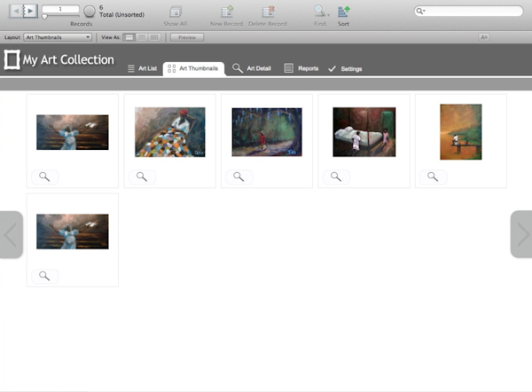Click the New Record toolbar icon
This screenshot has height=392, width=532.
(x=227, y=12)
